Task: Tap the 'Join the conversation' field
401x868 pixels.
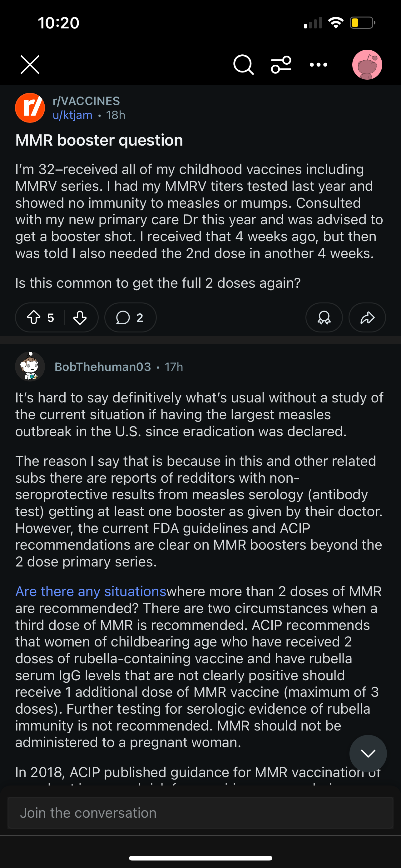Action: click(200, 813)
